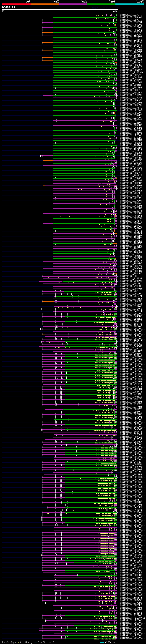
Task: Select subject label UniRef100_P34803
Action: click(x=131, y=133)
